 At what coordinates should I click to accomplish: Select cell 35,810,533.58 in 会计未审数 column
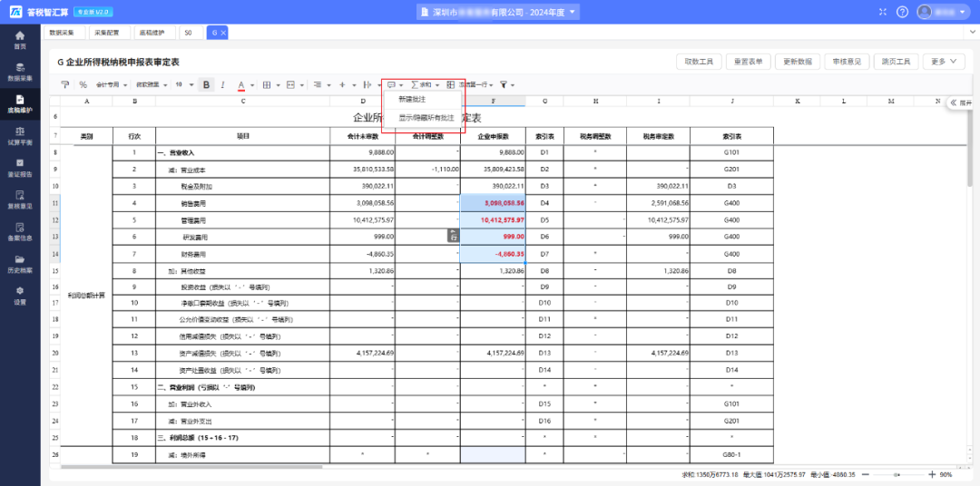362,169
